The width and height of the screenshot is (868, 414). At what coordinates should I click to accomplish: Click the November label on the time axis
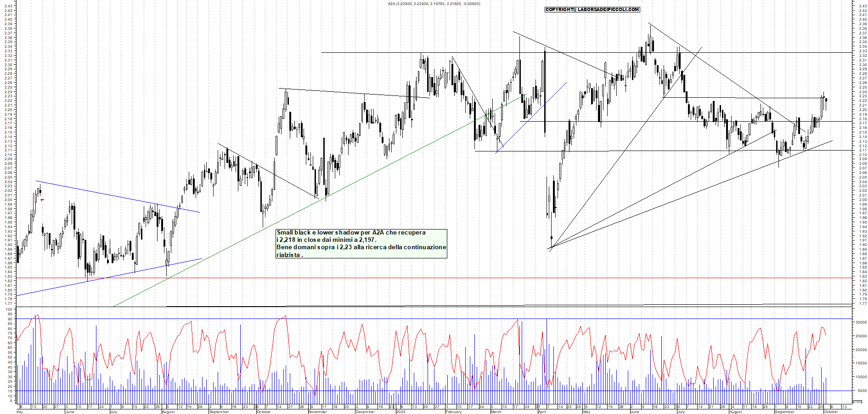(317, 412)
